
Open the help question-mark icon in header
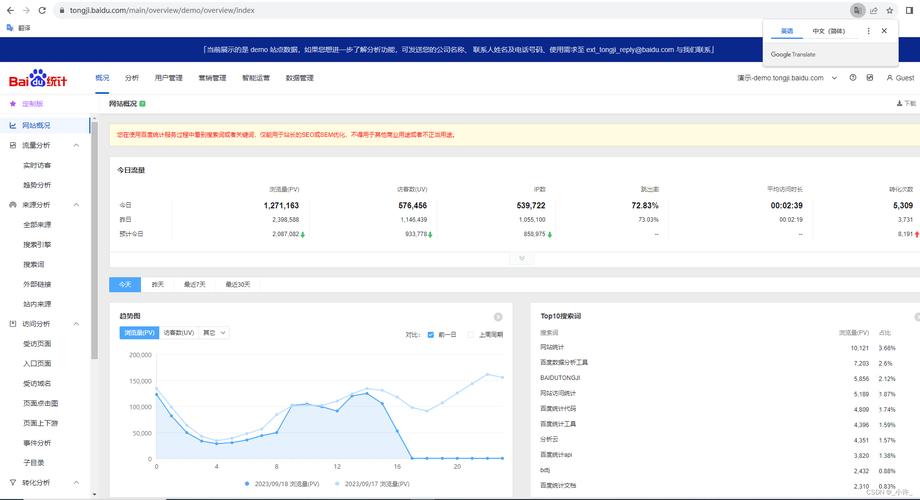(x=853, y=77)
